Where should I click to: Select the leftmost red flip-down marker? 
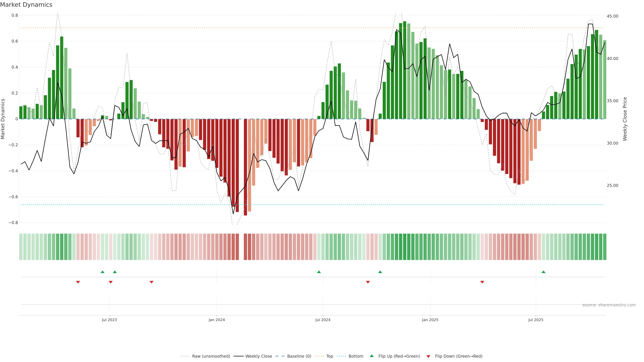point(78,282)
